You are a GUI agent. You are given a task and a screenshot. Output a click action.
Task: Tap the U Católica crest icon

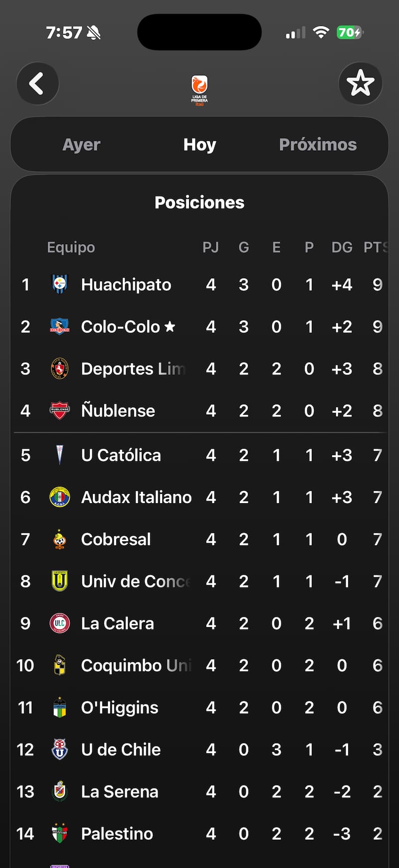pyautogui.click(x=60, y=455)
